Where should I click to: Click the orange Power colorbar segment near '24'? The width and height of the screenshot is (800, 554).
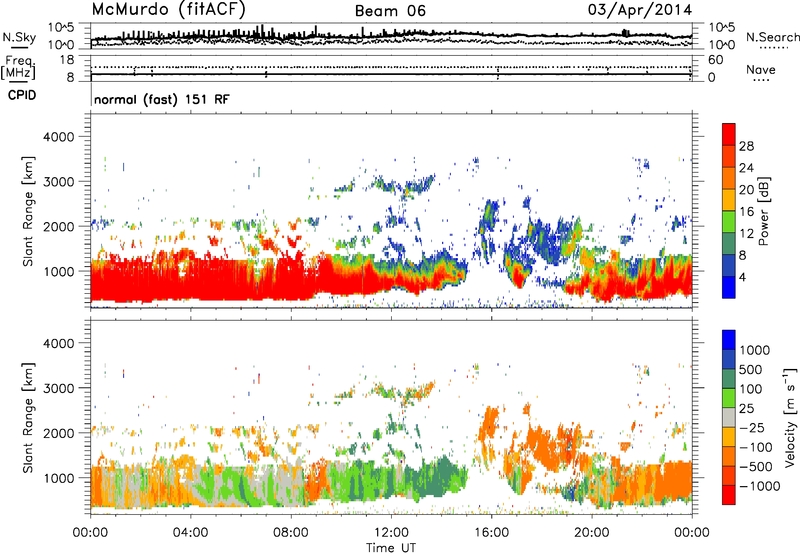729,178
